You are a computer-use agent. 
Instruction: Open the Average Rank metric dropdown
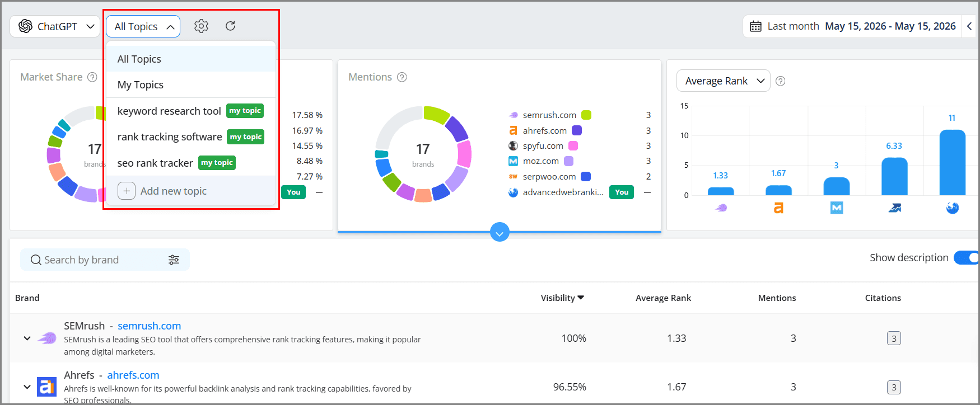click(x=724, y=81)
